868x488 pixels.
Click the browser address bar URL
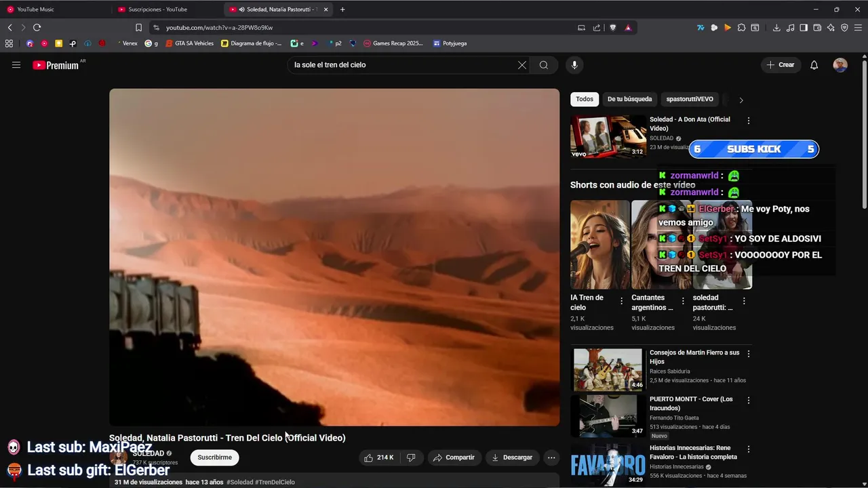pyautogui.click(x=219, y=28)
